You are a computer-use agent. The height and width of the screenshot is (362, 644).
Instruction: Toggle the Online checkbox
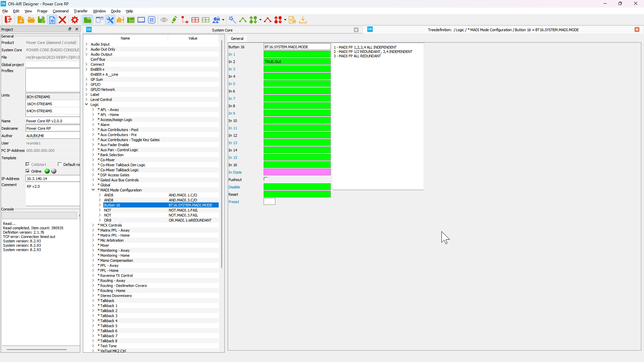click(x=28, y=171)
